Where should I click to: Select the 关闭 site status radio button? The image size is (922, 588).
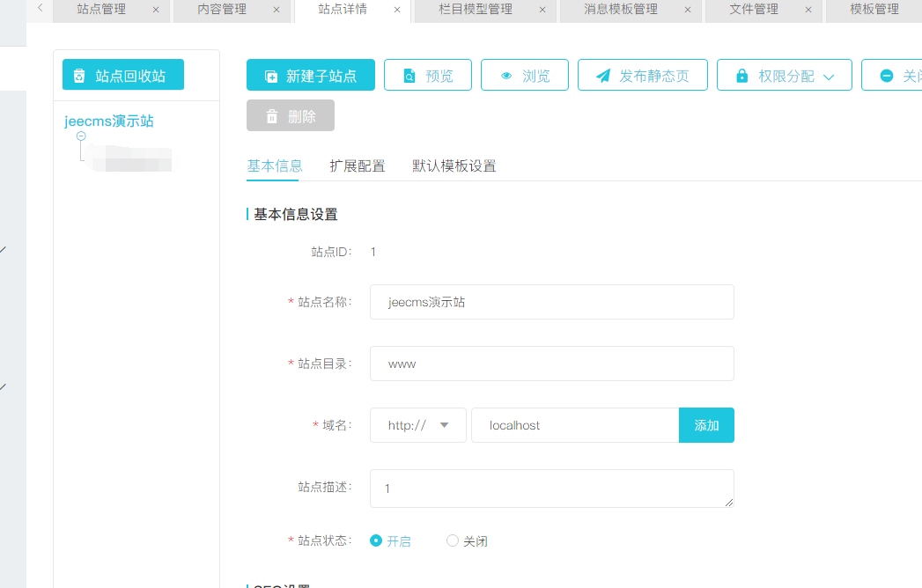[453, 540]
